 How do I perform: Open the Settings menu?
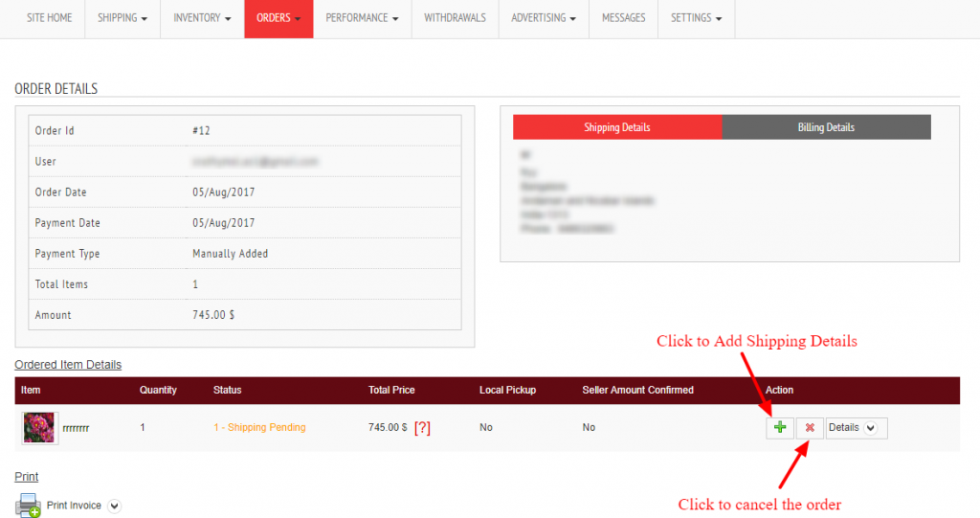tap(697, 18)
